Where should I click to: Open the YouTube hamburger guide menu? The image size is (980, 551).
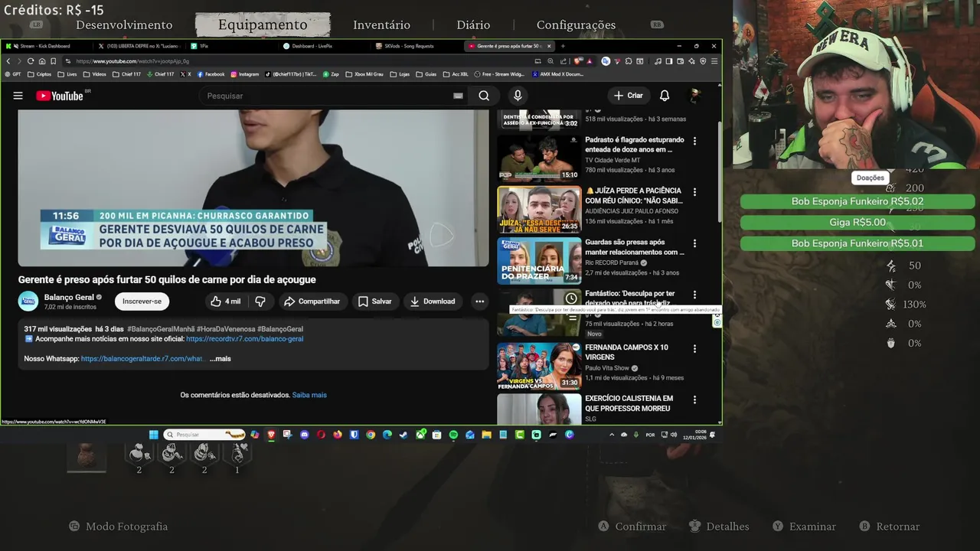pyautogui.click(x=18, y=96)
